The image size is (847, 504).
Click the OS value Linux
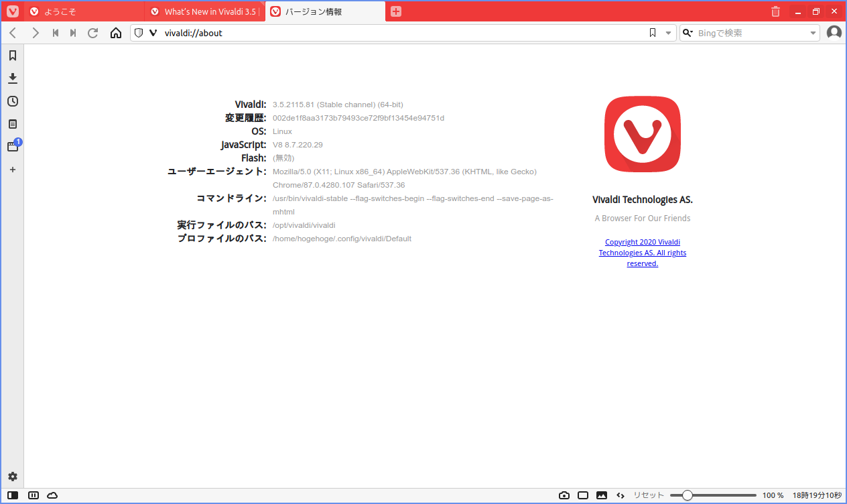pyautogui.click(x=282, y=131)
